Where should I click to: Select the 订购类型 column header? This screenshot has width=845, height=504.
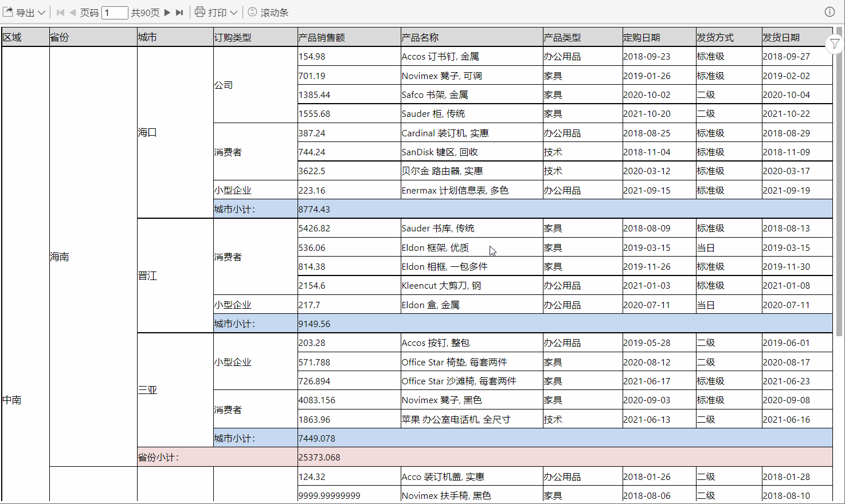(x=256, y=37)
